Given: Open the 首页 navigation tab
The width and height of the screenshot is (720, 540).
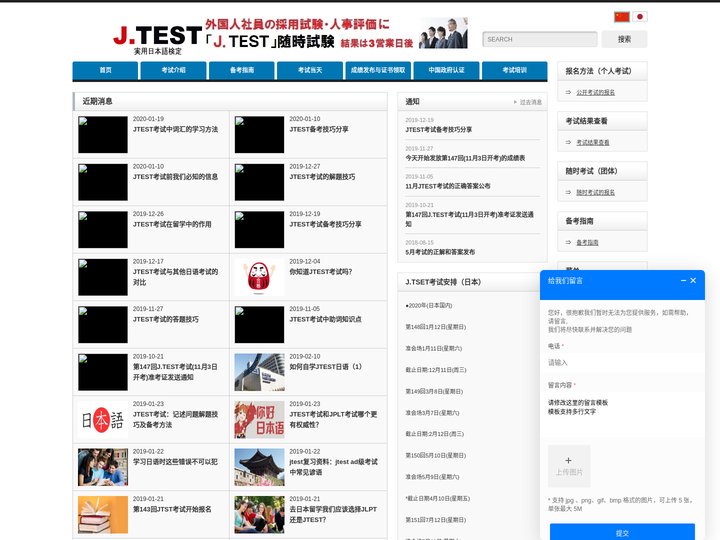Looking at the screenshot, I should [105, 70].
